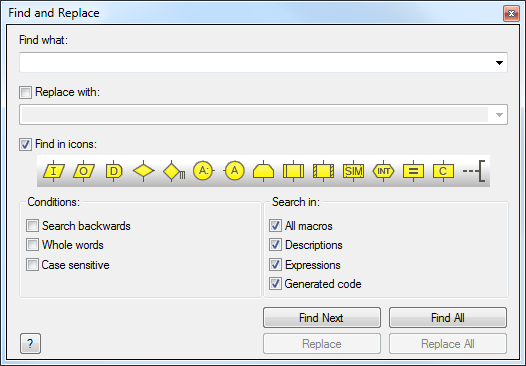Screen dimensions: 526x366
Task: Select the Input icon filter
Action: tap(54, 171)
